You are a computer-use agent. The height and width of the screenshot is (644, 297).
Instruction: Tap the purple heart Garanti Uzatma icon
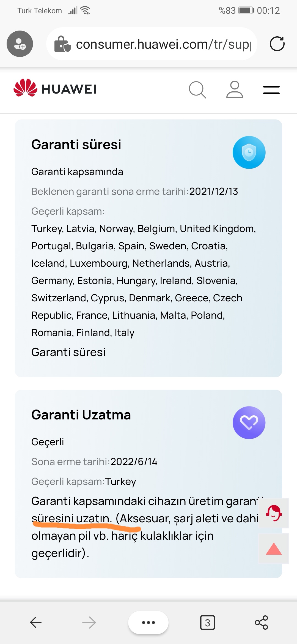[249, 422]
